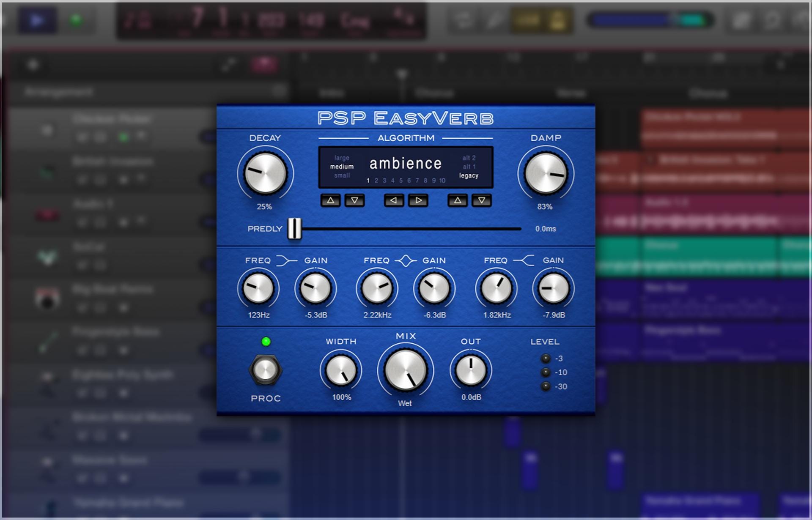Select algorithm number 10 in the display
Screen dimensions: 812x520
(442, 181)
